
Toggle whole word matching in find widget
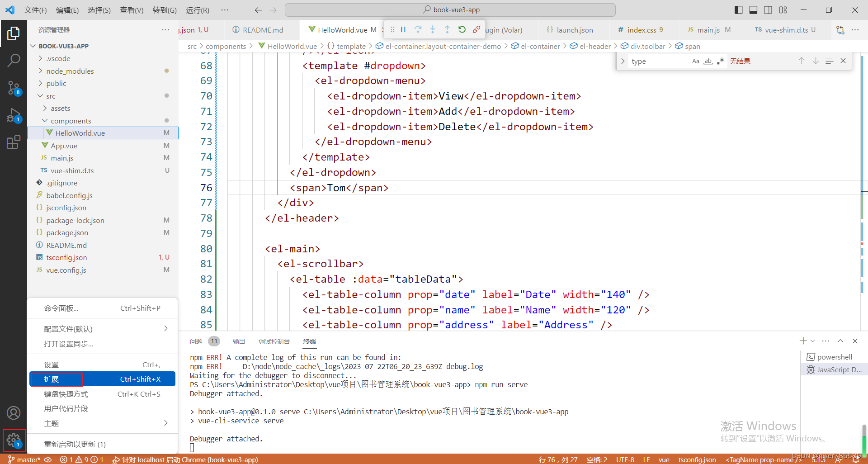pyautogui.click(x=708, y=61)
